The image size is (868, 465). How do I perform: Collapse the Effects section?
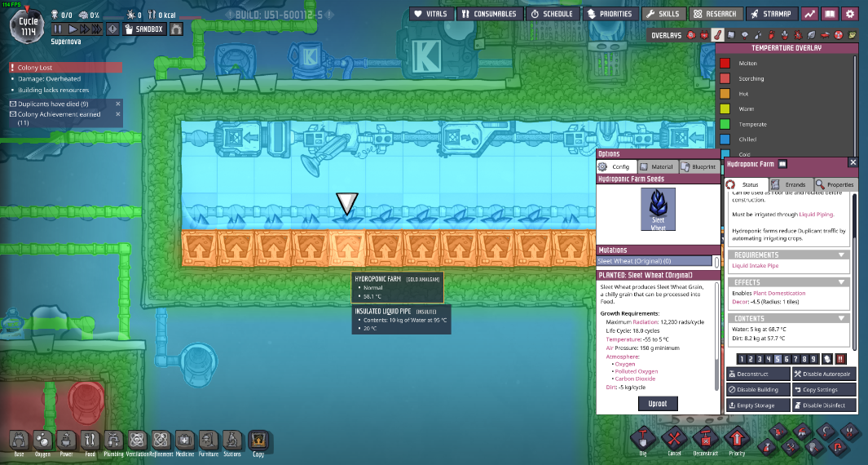pos(788,282)
